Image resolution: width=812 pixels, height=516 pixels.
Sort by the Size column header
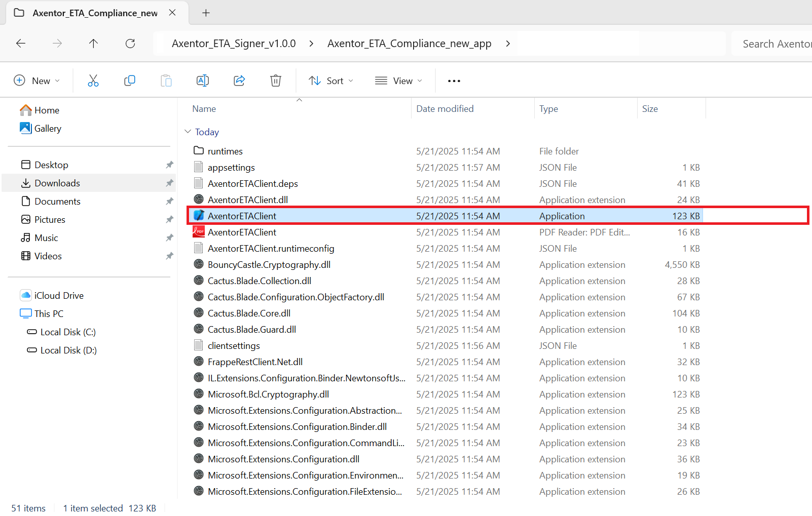tap(650, 108)
